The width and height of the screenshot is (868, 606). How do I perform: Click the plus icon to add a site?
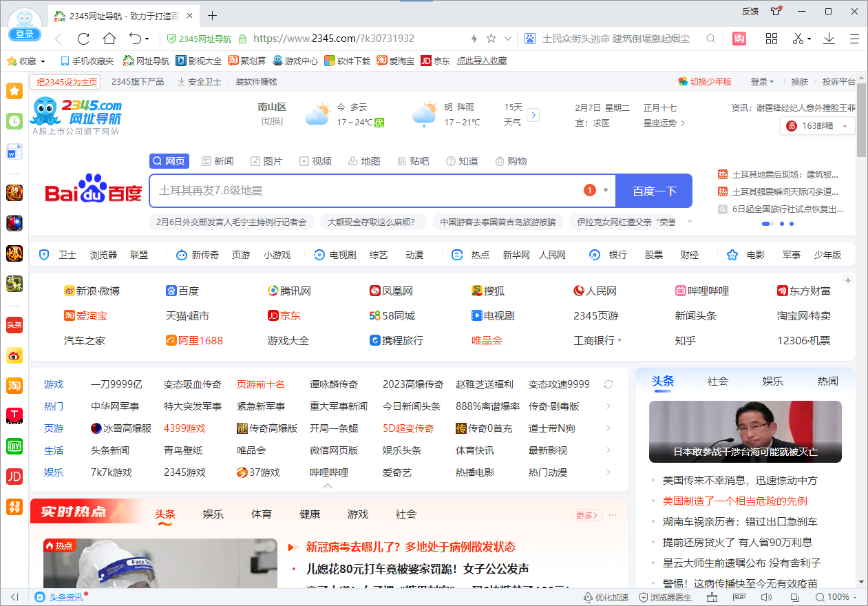tap(848, 280)
